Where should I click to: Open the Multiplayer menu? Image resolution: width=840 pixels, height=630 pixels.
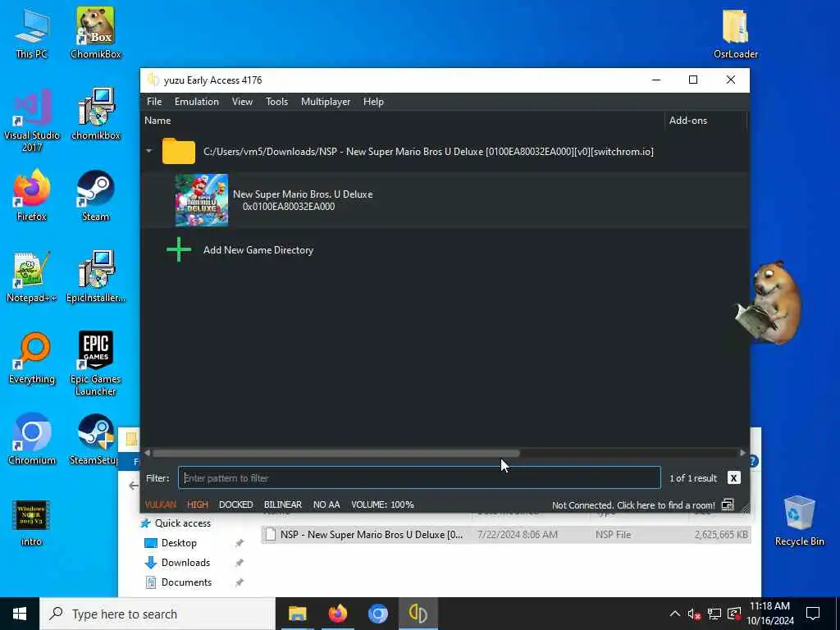326,102
